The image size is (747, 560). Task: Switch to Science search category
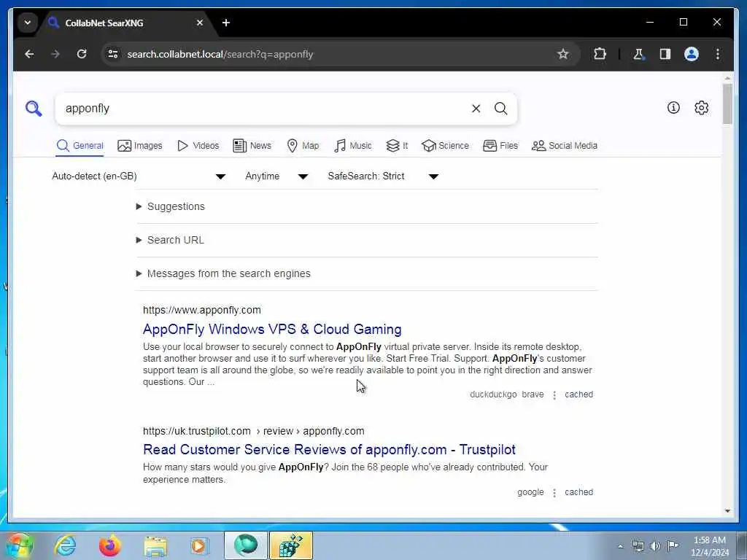click(x=446, y=146)
